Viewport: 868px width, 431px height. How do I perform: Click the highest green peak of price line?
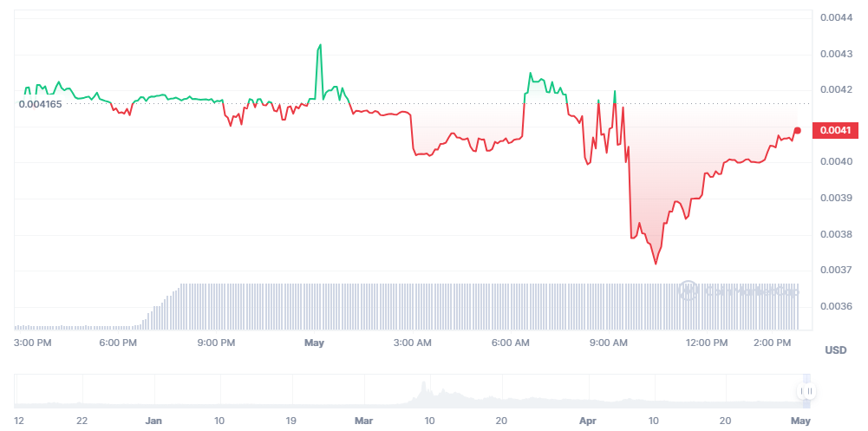click(321, 45)
